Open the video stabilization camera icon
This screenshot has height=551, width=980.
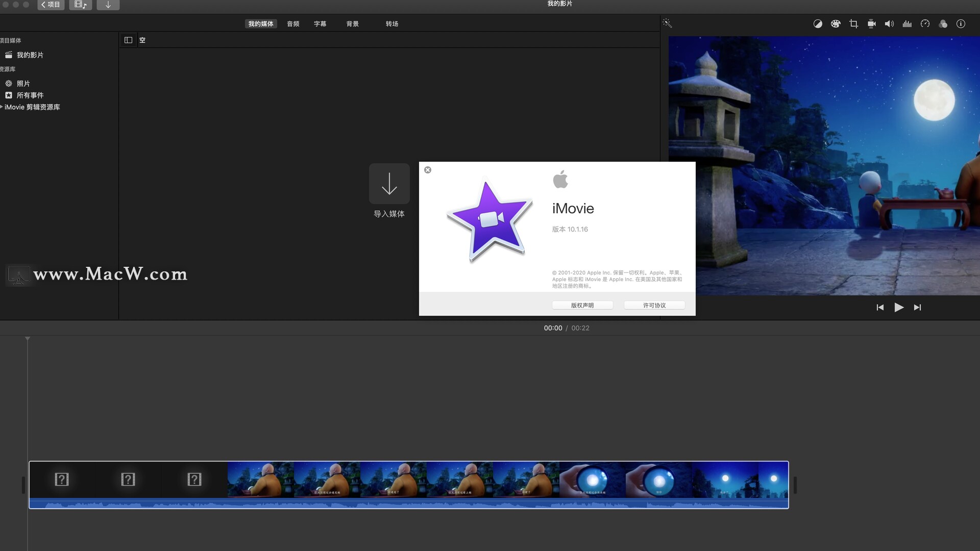pyautogui.click(x=871, y=24)
